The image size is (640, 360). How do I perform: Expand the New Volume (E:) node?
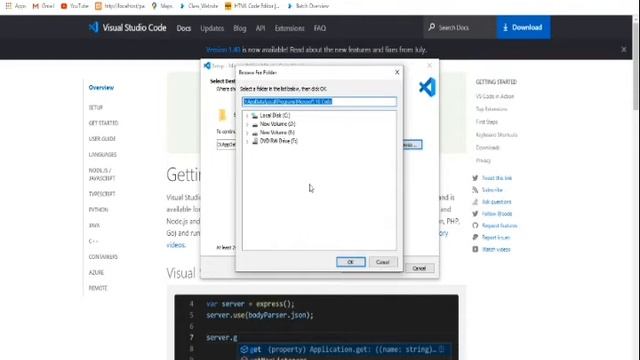(247, 133)
